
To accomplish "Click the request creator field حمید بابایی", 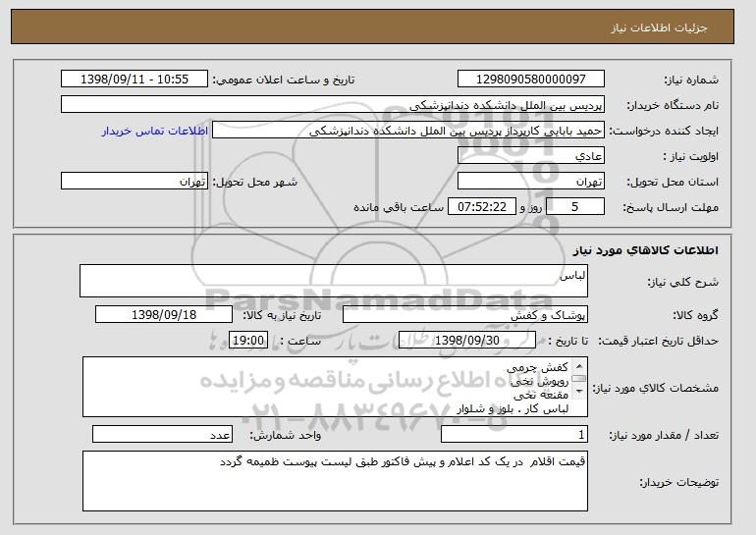I will pyautogui.click(x=408, y=131).
